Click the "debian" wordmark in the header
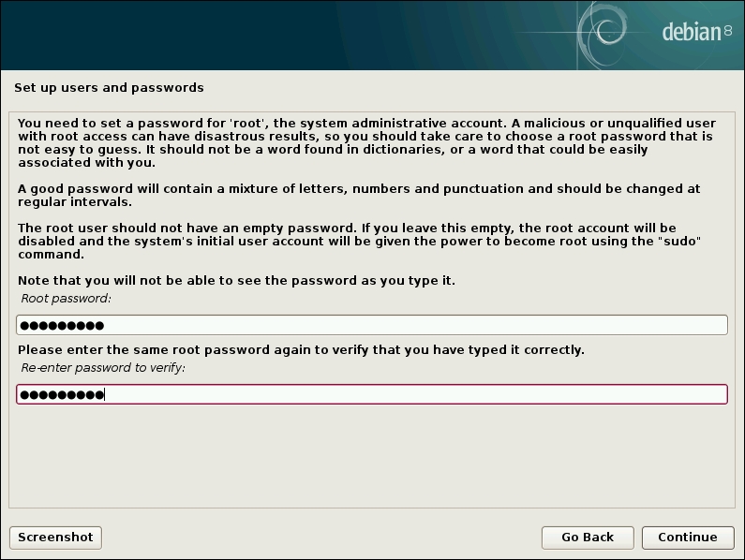The image size is (745, 560). [x=692, y=32]
